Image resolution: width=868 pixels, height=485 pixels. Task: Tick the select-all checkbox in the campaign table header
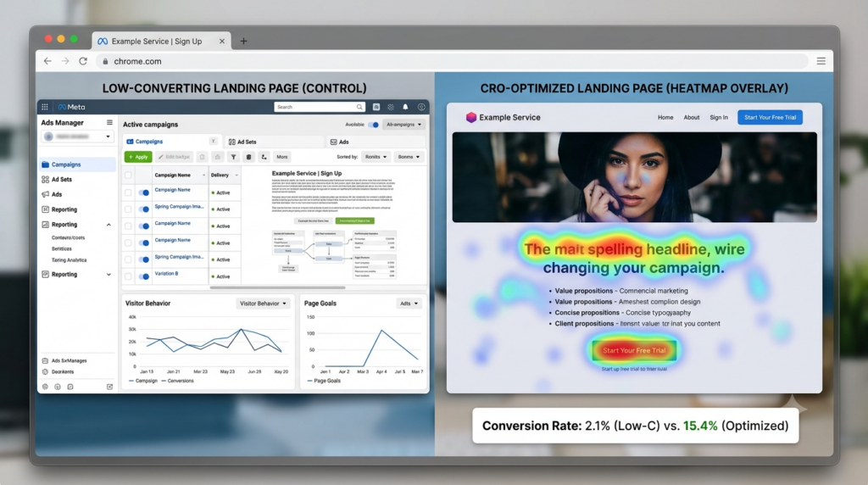pos(129,175)
